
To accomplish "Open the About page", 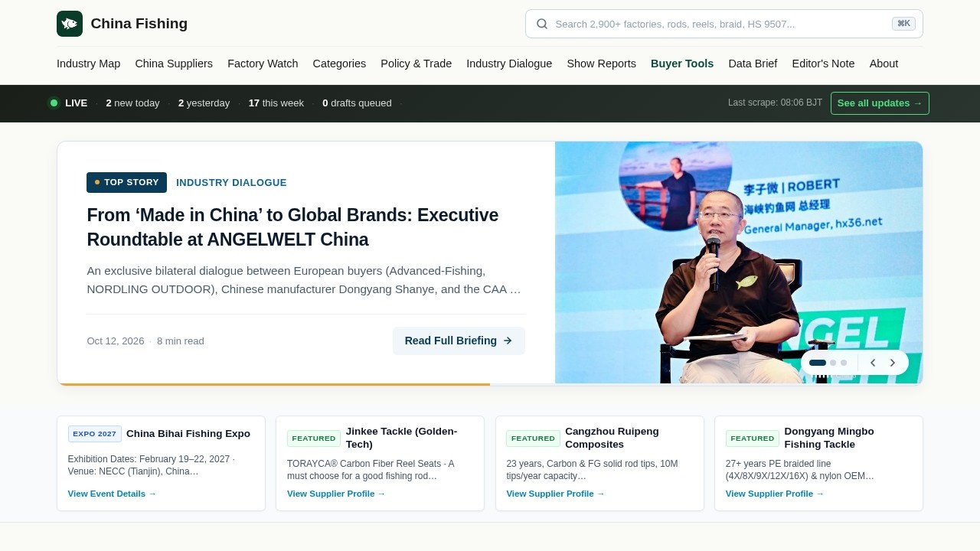I will (884, 64).
